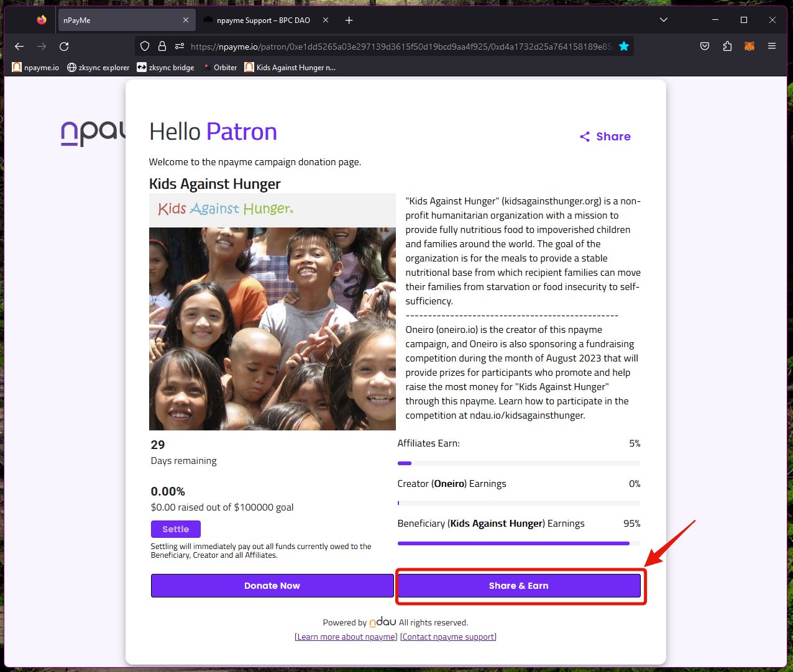Go back using the browser back arrow
This screenshot has height=672, width=793.
tap(19, 46)
